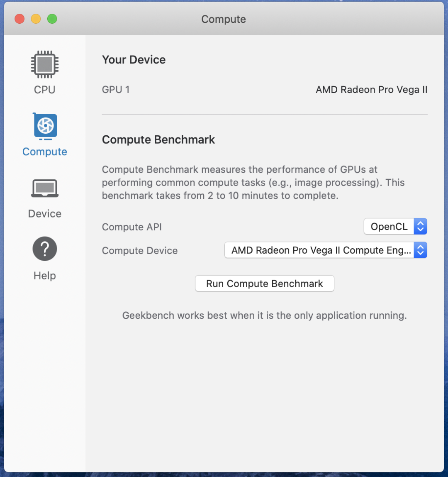The width and height of the screenshot is (448, 477).
Task: Click the Compute window title bar
Action: point(224,19)
